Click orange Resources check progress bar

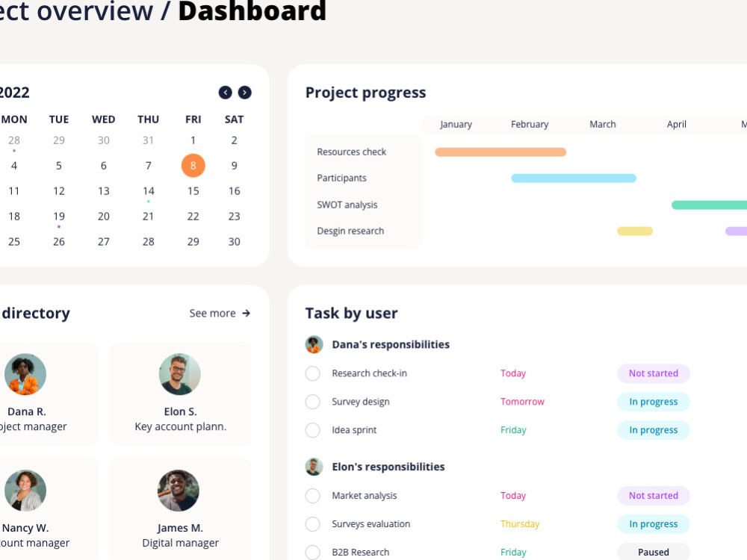[x=500, y=152]
